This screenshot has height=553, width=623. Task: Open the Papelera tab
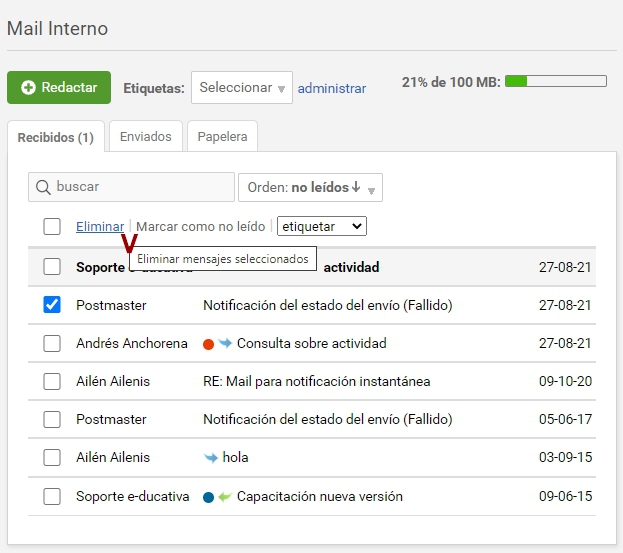point(222,137)
